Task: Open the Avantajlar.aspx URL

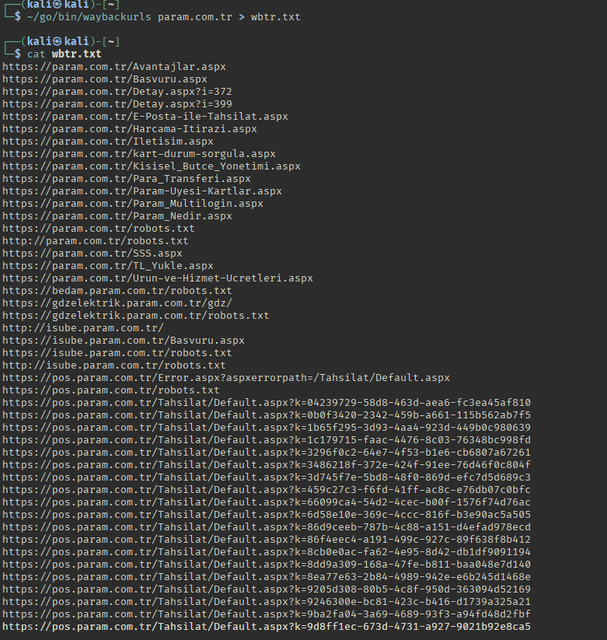Action: 114,66
